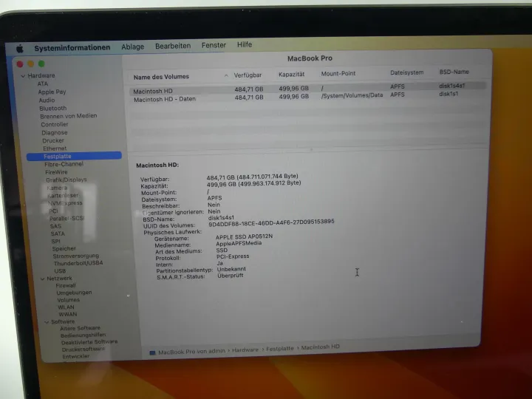Select WWAN under Netzwerk

pos(67,314)
